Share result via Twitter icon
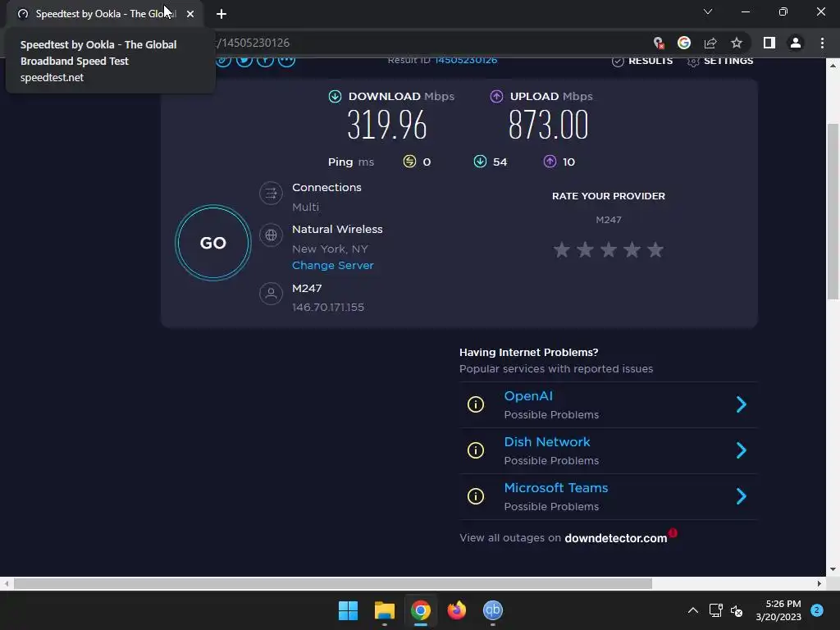Screen dimensions: 840x630 coord(244,60)
